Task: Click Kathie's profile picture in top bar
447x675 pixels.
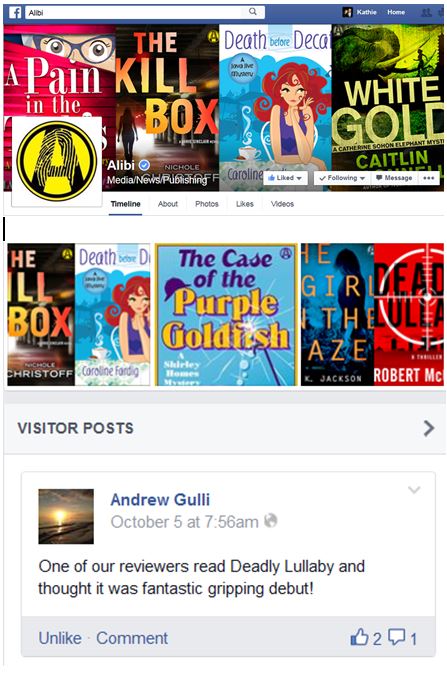Action: (347, 12)
